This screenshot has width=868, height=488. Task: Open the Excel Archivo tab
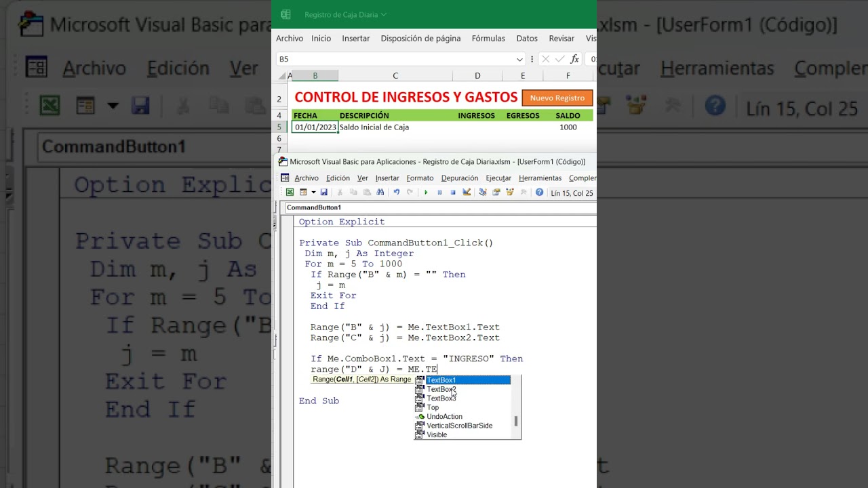click(290, 39)
